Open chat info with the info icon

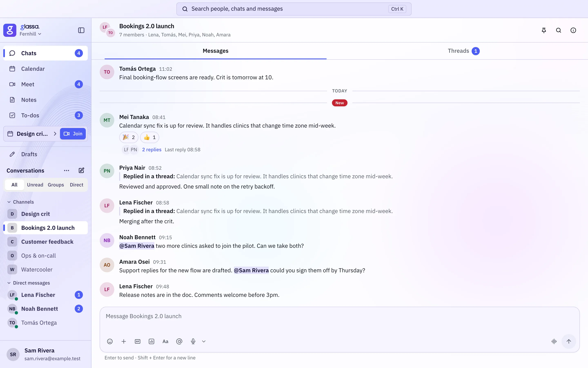click(x=573, y=30)
